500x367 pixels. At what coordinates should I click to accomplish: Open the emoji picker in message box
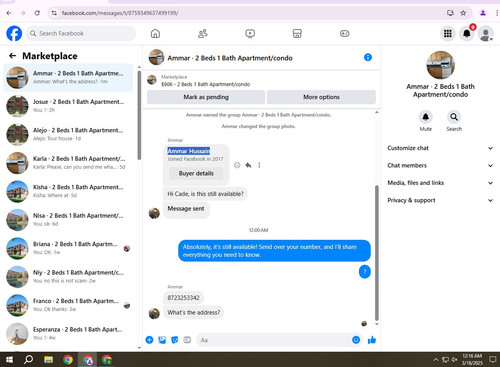[356, 340]
